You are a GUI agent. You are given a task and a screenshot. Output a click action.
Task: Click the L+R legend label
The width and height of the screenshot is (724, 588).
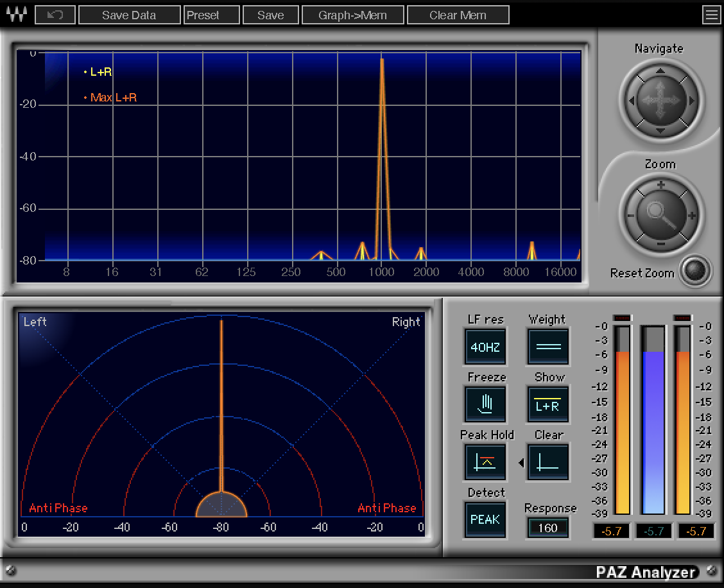pos(101,72)
